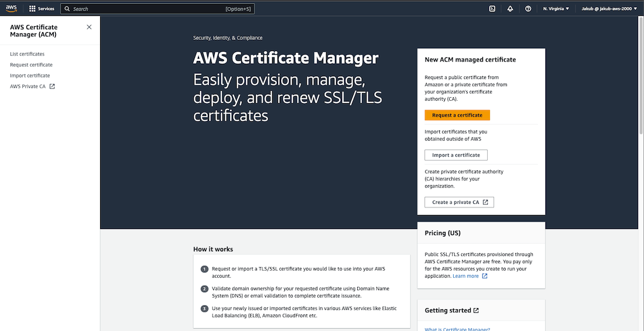Image resolution: width=644 pixels, height=331 pixels.
Task: Follow the Learn more pricing link
Action: point(465,276)
